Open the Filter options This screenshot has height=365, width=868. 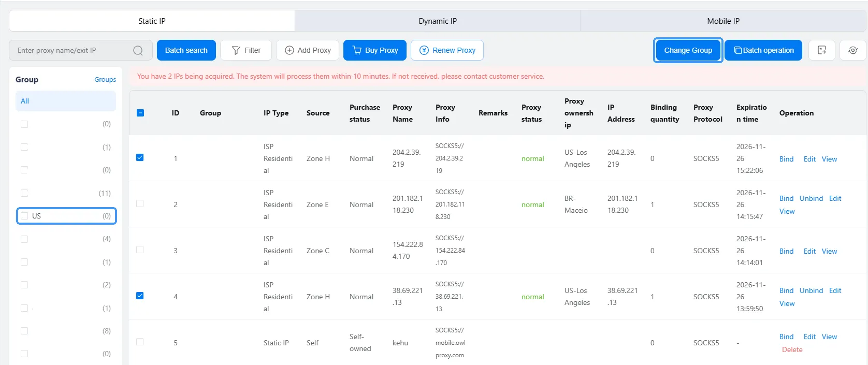pos(246,50)
